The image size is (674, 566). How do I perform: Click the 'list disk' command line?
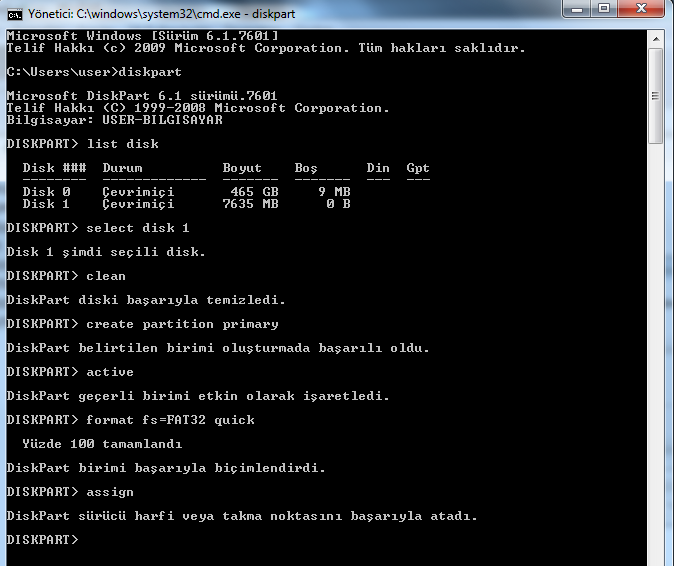click(x=83, y=144)
